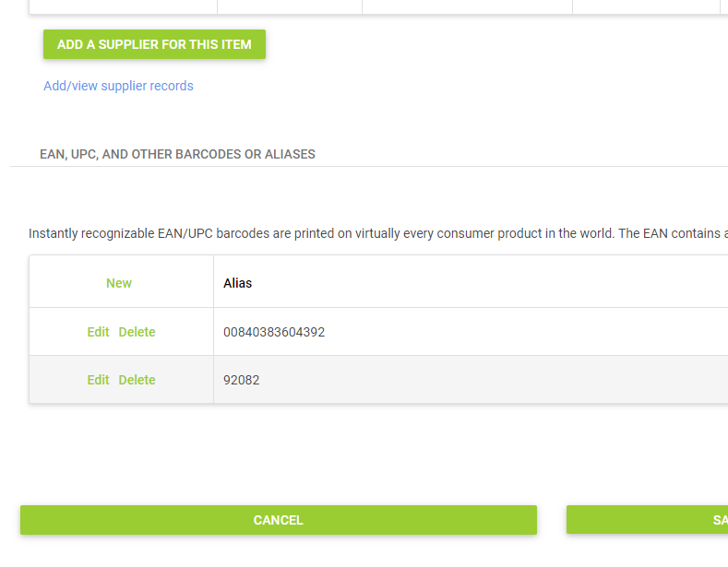Open Add/view supplier records link
The width and height of the screenshot is (728, 567).
tap(118, 86)
